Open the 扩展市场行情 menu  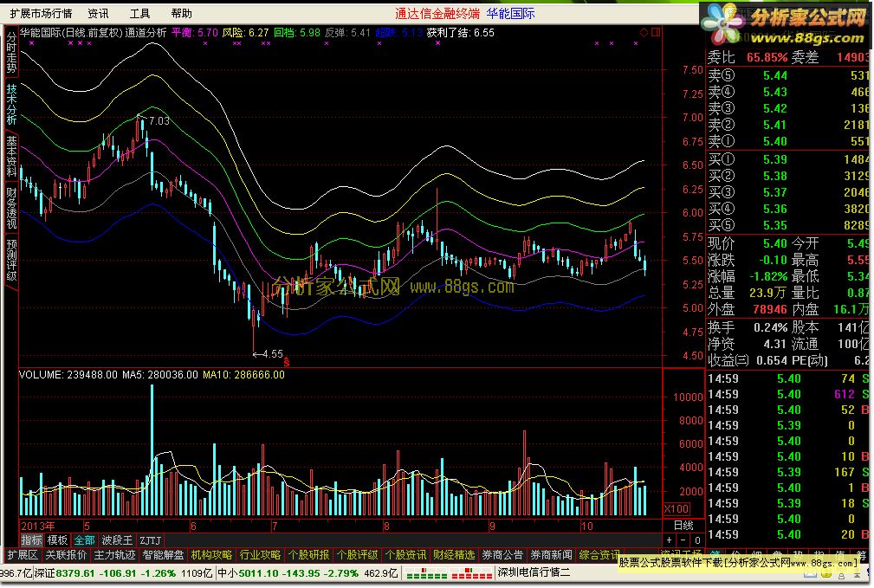tap(41, 13)
